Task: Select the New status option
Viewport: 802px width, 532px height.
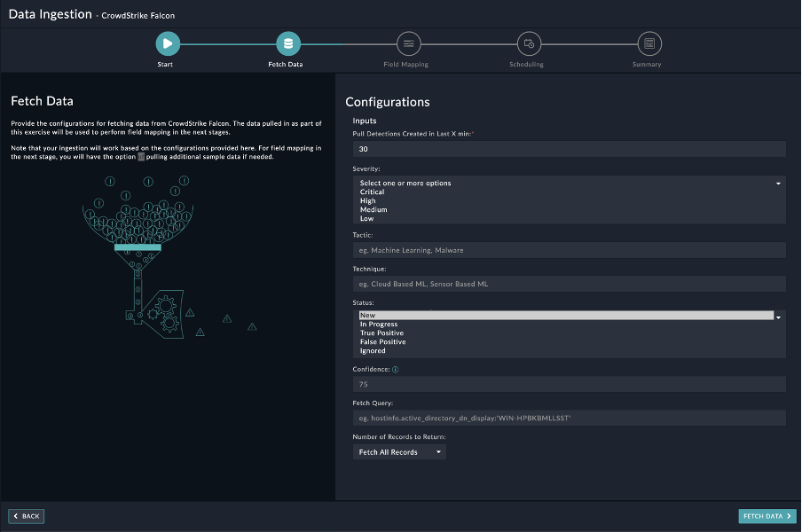Action: [367, 316]
